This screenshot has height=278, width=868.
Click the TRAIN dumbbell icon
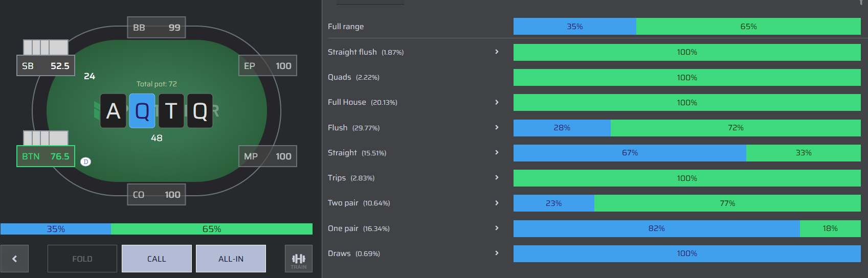point(299,259)
